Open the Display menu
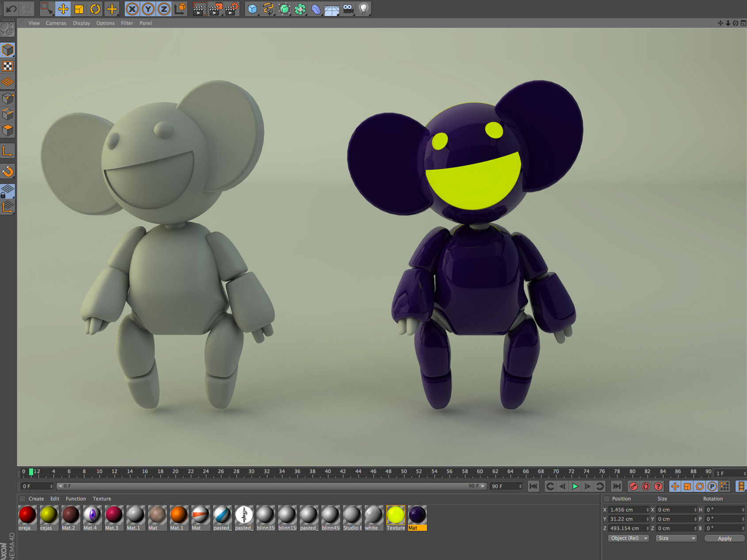This screenshot has height=560, width=747. point(81,23)
